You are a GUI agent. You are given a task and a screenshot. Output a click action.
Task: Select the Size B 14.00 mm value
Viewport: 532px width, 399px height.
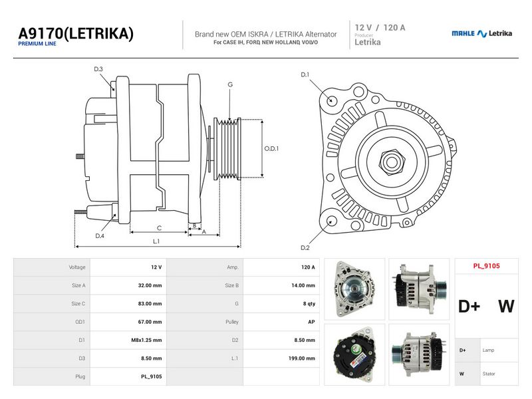click(x=281, y=285)
